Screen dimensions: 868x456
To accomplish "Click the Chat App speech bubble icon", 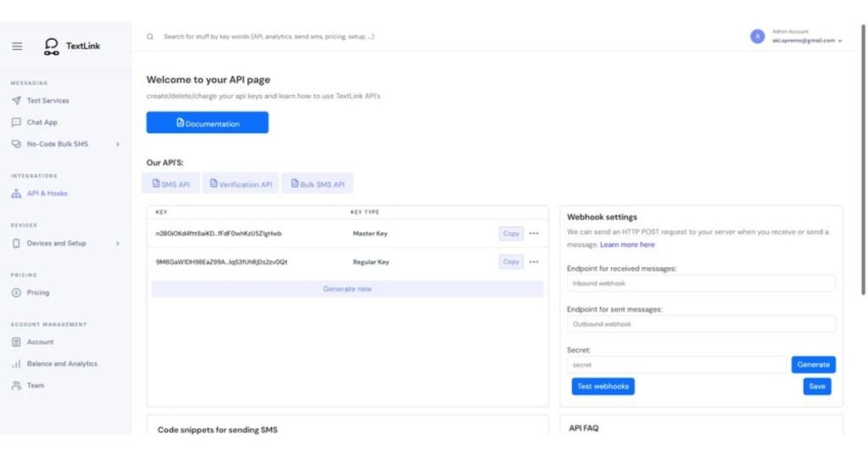I will (x=16, y=122).
